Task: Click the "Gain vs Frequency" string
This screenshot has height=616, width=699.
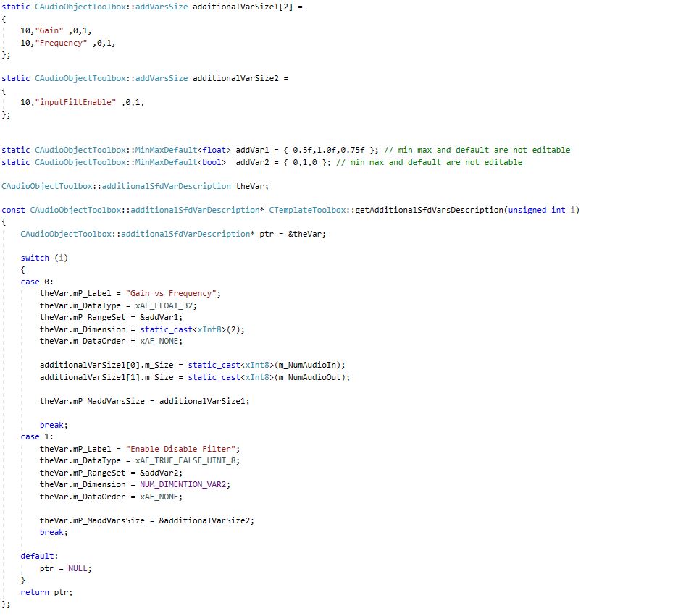Action: click(x=171, y=294)
